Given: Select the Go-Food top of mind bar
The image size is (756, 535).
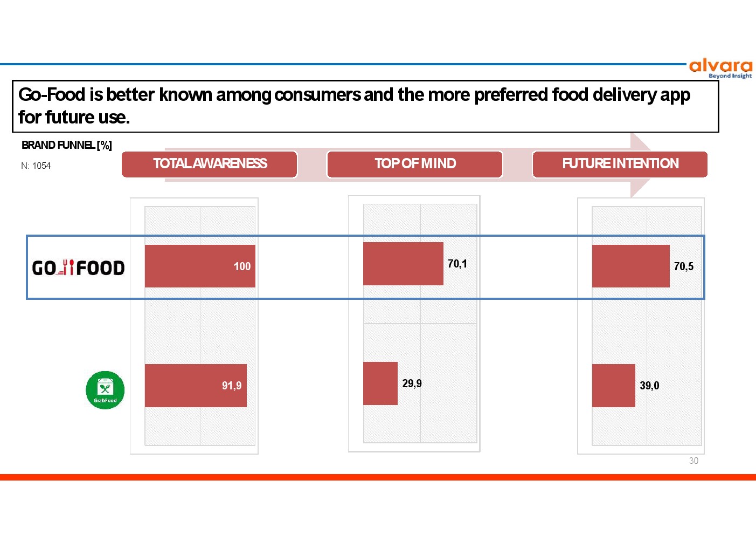Looking at the screenshot, I should pos(403,264).
